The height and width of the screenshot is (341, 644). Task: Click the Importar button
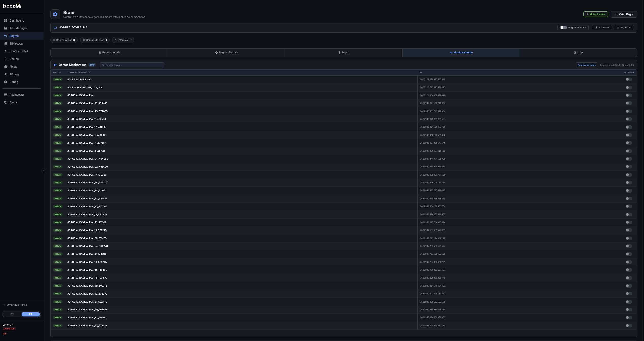point(623,28)
